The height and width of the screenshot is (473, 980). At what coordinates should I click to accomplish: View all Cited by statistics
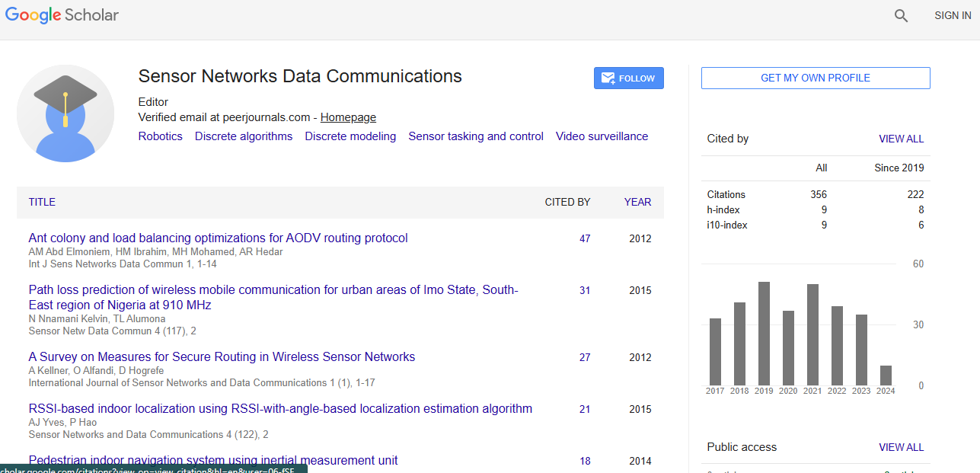coord(901,139)
